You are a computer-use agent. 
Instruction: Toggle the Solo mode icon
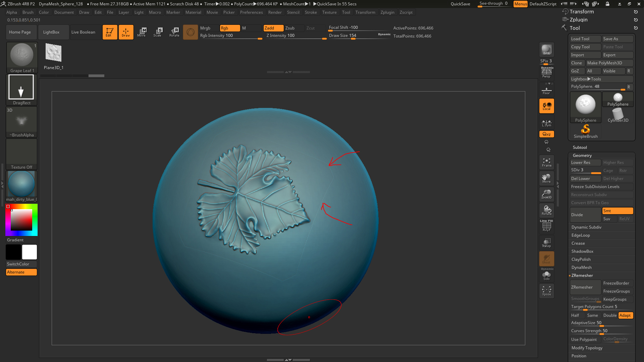point(546,275)
